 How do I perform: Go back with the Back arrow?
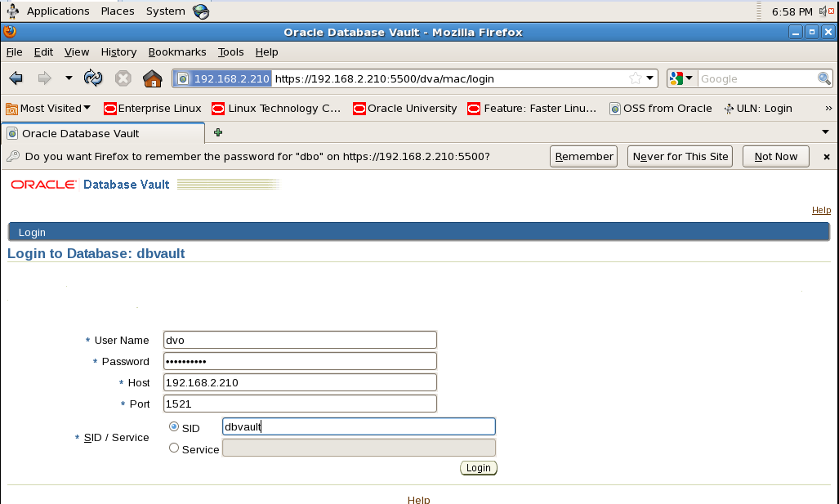click(16, 78)
